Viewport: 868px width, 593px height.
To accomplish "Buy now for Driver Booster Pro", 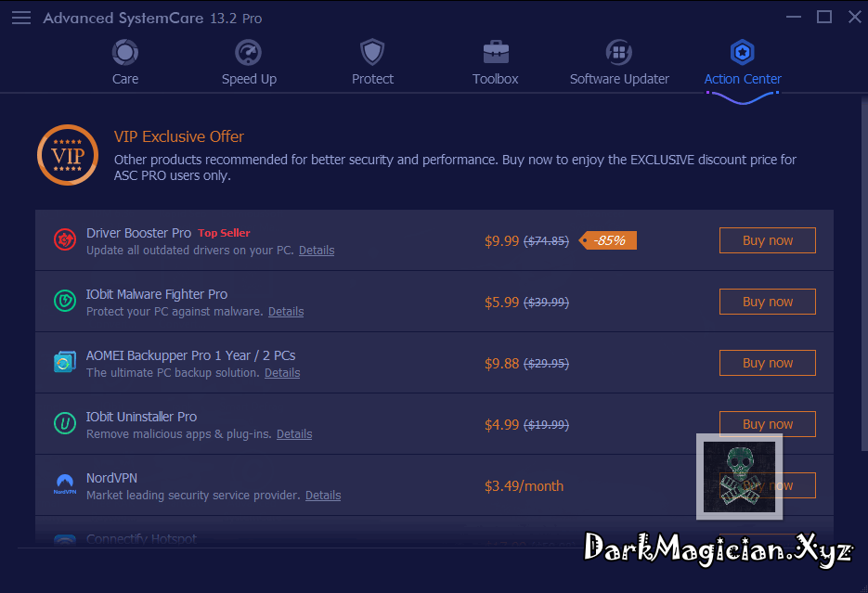I will click(x=767, y=240).
